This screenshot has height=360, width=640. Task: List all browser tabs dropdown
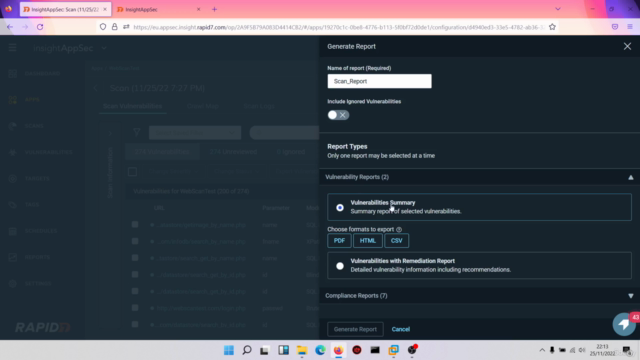tap(558, 9)
